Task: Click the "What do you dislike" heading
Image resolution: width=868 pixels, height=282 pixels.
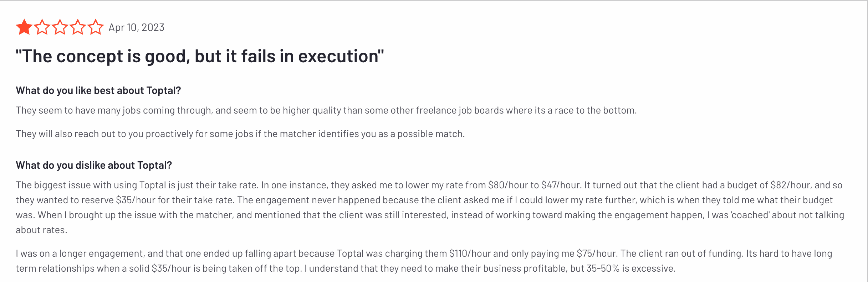Action: click(94, 165)
